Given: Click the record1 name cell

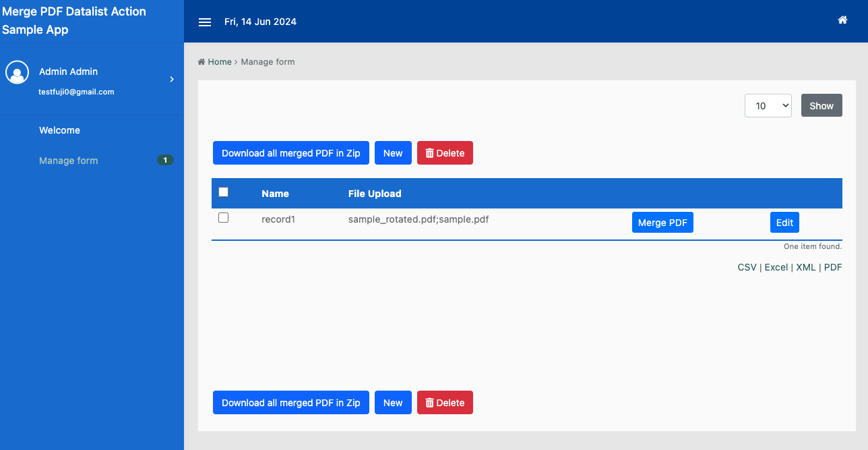Looking at the screenshot, I should tap(278, 219).
